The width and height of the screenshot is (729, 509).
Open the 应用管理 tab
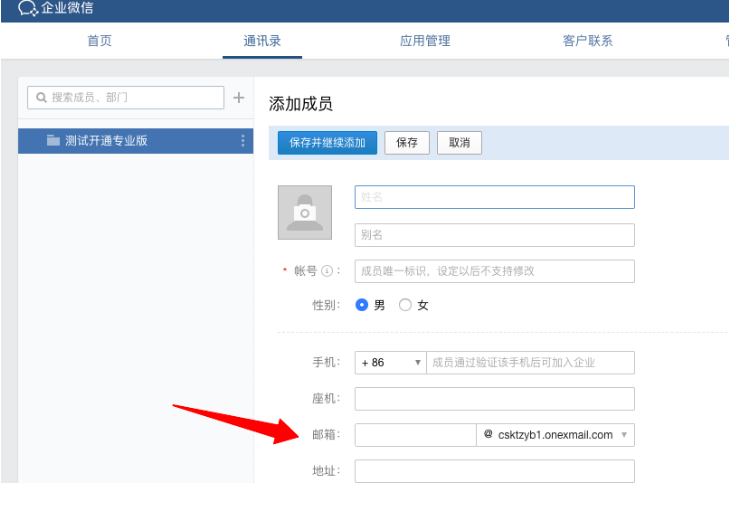tap(425, 41)
